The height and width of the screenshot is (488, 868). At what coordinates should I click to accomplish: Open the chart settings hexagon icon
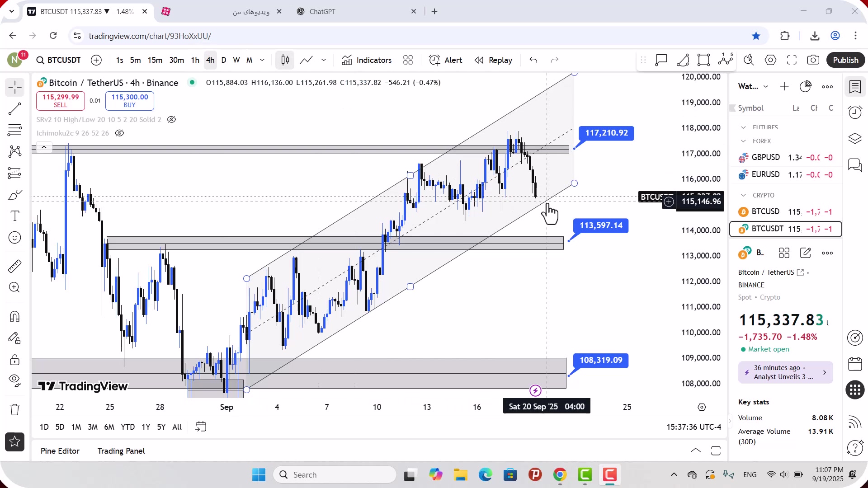coord(771,60)
